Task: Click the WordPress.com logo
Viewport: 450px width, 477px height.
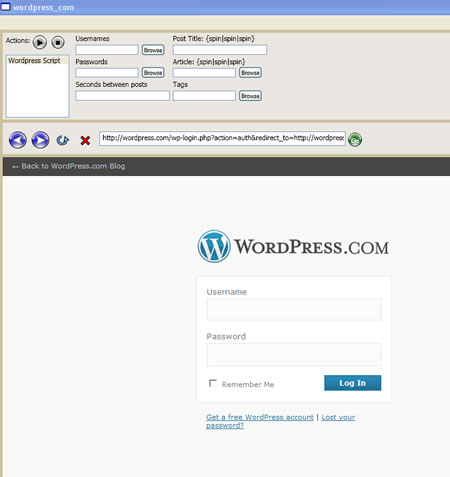Action: click(x=293, y=246)
